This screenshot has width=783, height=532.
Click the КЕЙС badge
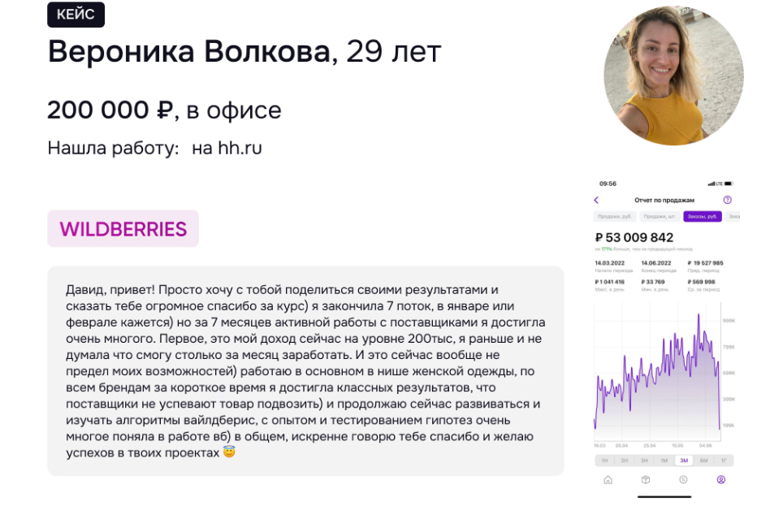tap(76, 15)
